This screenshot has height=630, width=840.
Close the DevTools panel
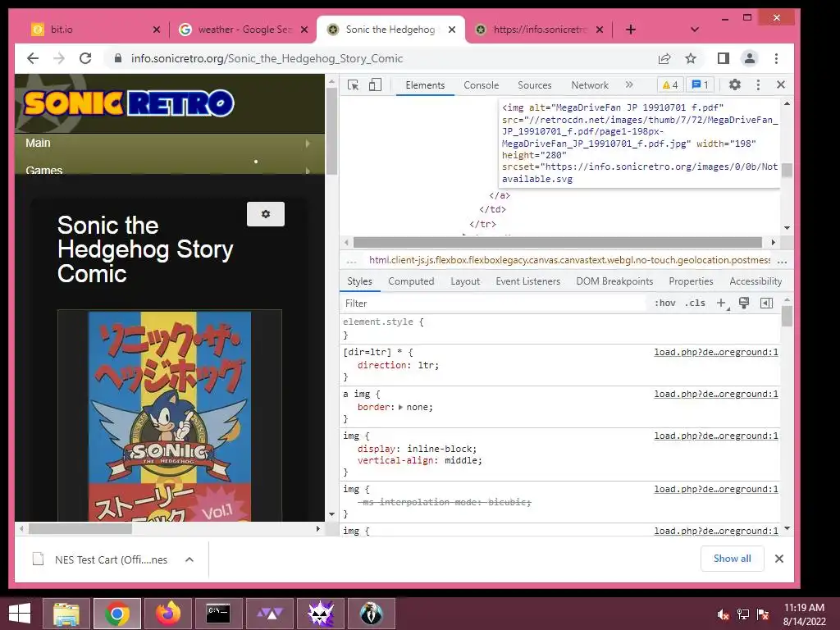[x=781, y=84]
